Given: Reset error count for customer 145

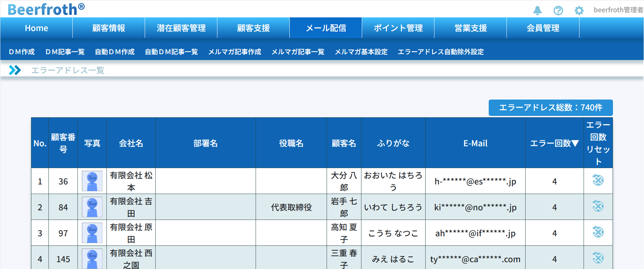Looking at the screenshot, I should 598,258.
